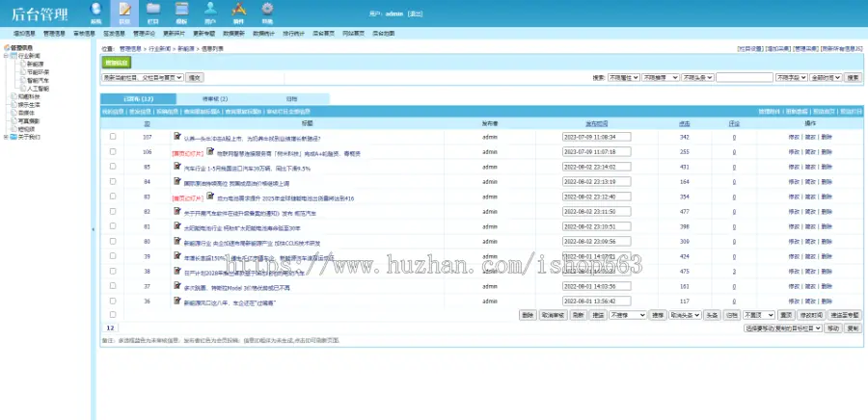868x420 pixels.
Task: Click the edit-page icon beside article 107
Action: click(177, 136)
